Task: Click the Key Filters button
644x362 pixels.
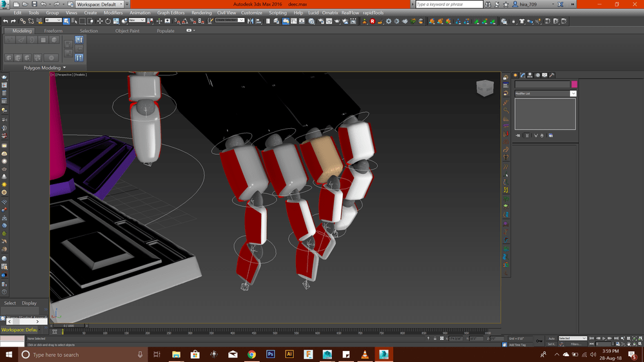Action: tap(576, 344)
